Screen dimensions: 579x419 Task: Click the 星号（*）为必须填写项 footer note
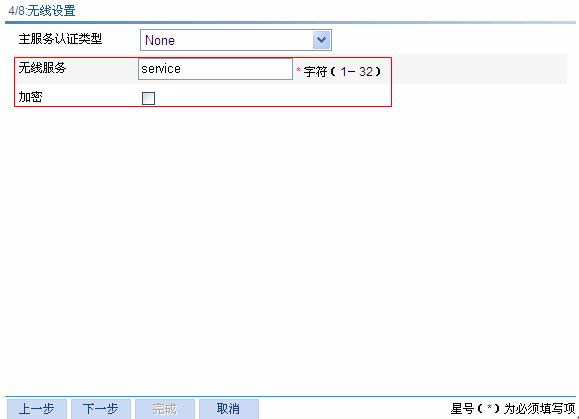[x=513, y=409]
